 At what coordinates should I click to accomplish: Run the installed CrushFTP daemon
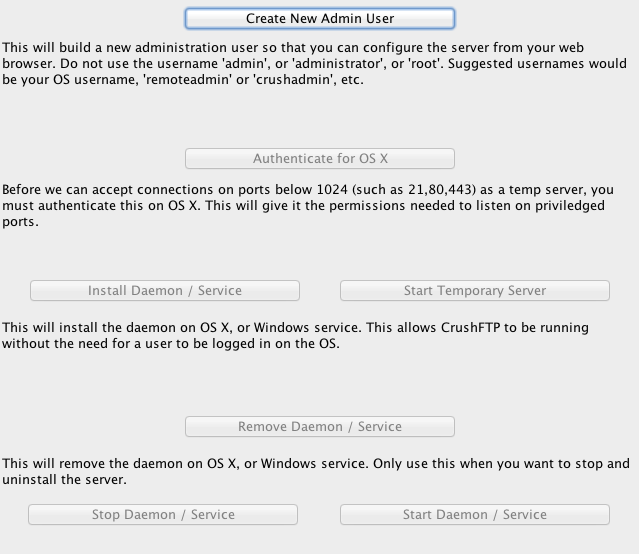(475, 514)
